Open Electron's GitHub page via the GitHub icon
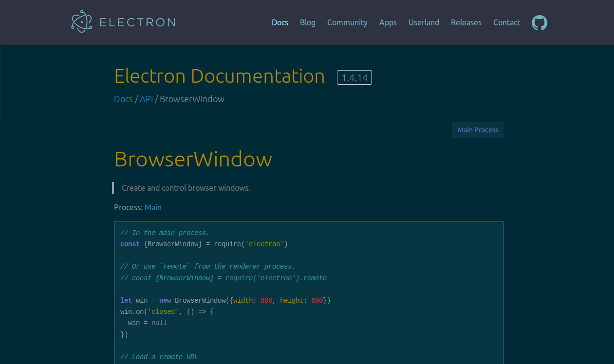Screen dimensions: 614x364 pyautogui.click(x=539, y=22)
